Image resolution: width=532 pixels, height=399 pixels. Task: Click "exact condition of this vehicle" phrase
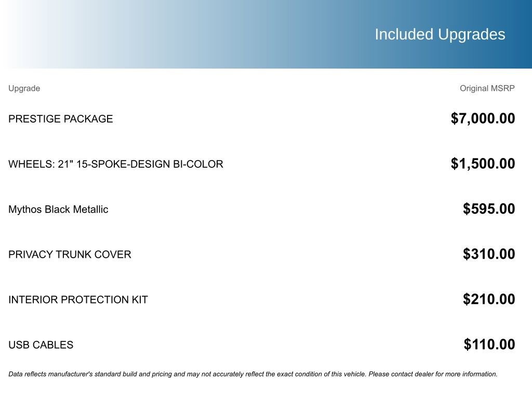coord(321,374)
